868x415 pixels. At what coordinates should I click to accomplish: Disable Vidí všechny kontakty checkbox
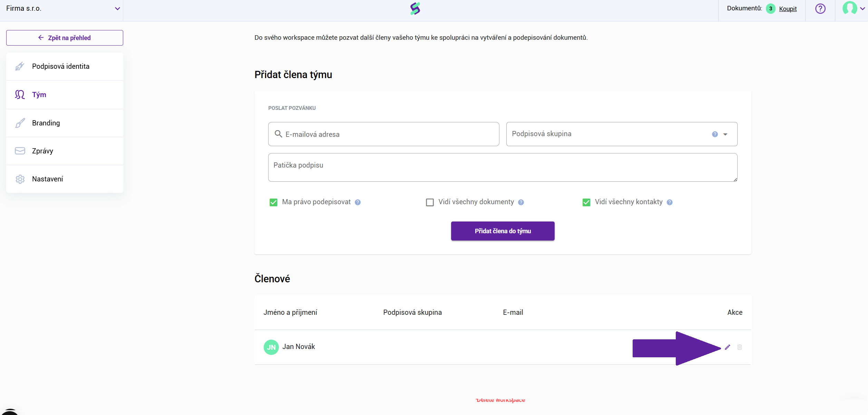(586, 202)
